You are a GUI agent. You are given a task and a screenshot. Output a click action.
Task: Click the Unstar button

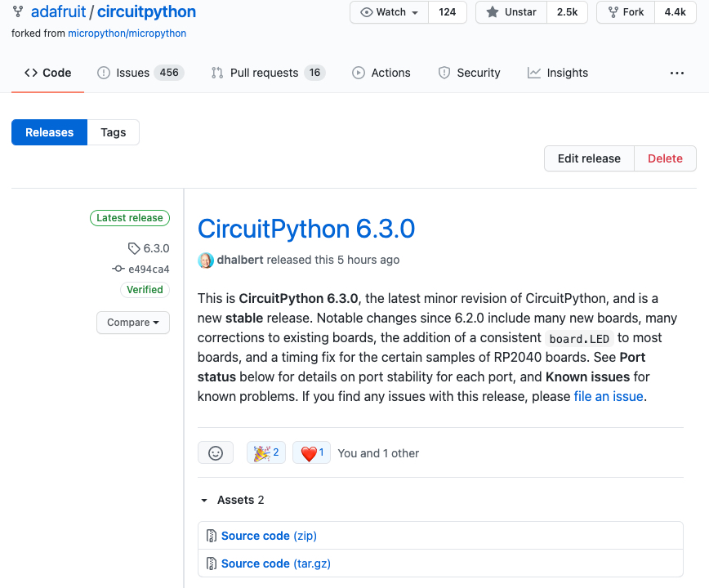pos(511,12)
